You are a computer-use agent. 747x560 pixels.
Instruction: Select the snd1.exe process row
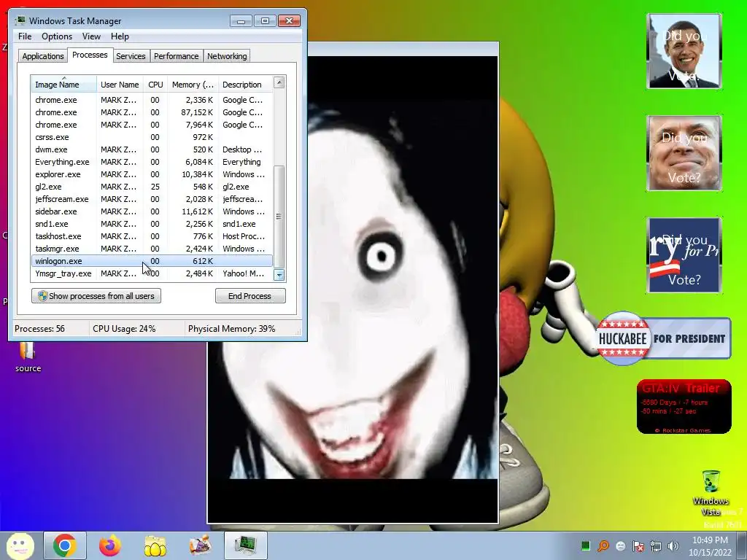pos(152,224)
